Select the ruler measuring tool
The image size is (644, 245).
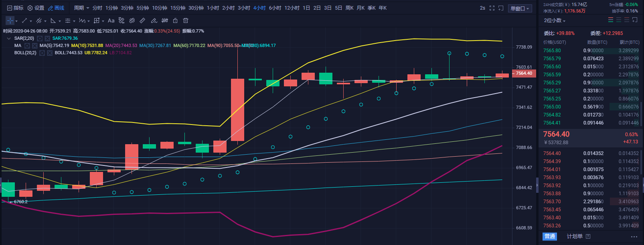[142, 20]
